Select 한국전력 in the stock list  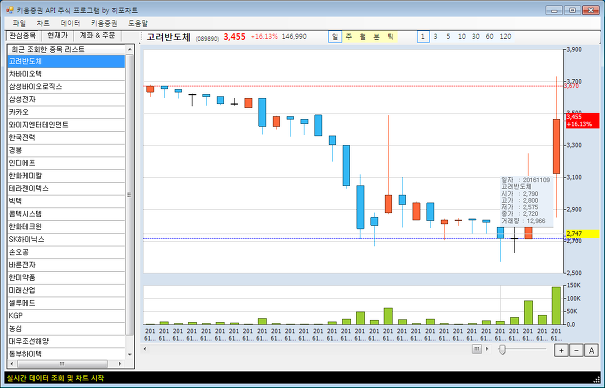[66, 138]
